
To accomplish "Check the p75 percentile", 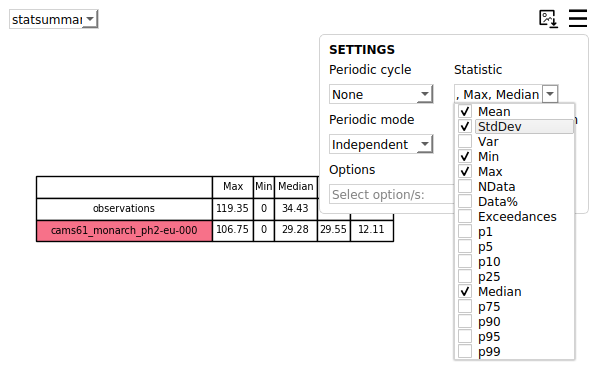I will [465, 307].
